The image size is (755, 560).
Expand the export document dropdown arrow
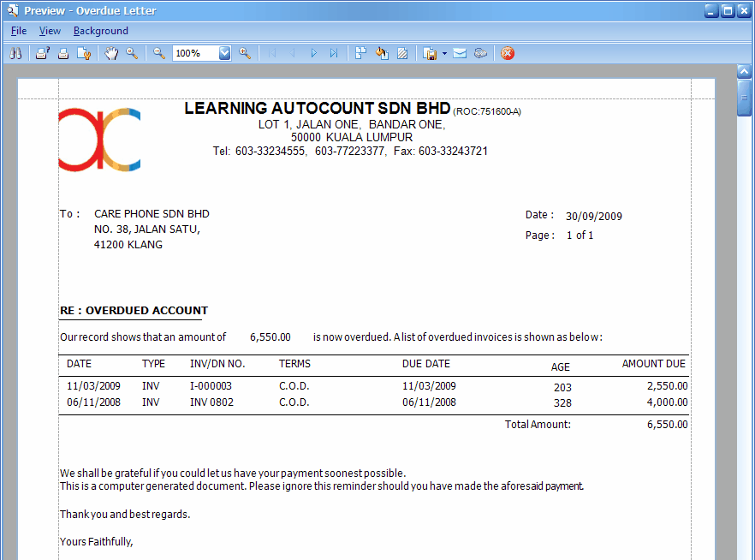pos(444,53)
